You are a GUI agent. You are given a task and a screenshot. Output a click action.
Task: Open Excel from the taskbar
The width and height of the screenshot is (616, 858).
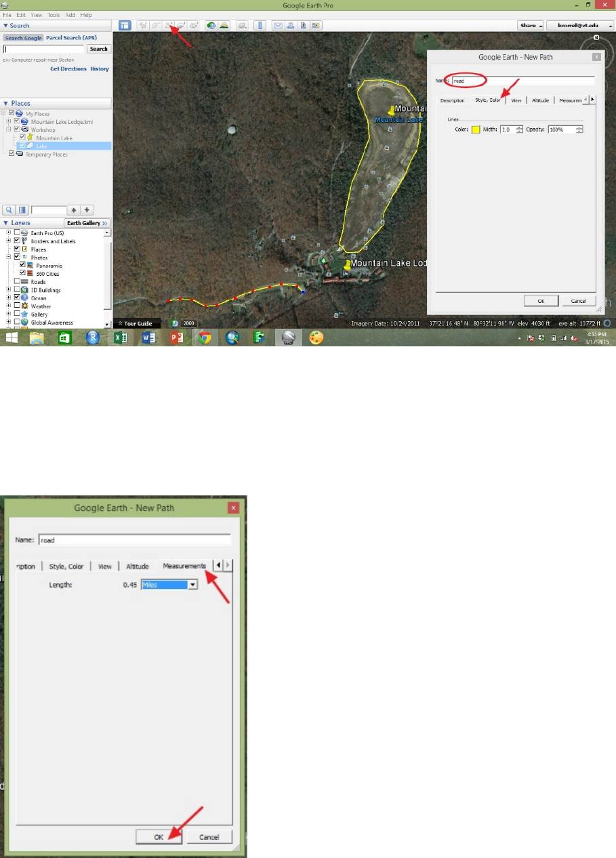(121, 338)
